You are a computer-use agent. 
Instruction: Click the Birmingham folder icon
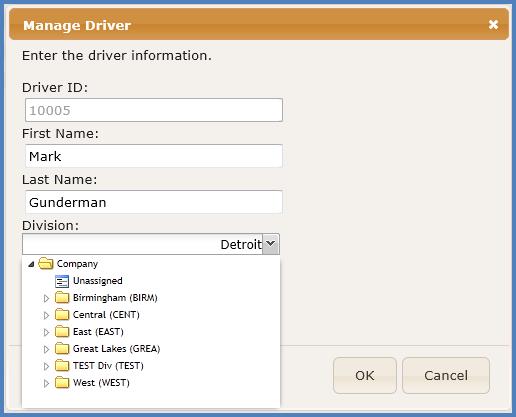62,297
